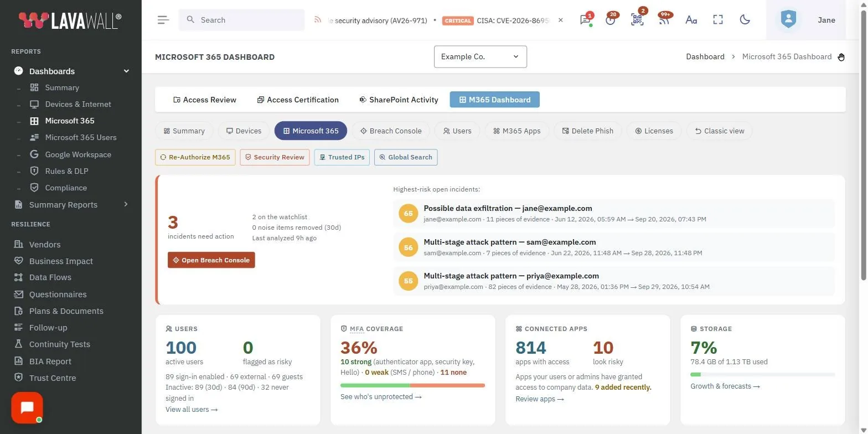Open the Growth & forecasts link
Screen dimensions: 868x434
pos(725,386)
